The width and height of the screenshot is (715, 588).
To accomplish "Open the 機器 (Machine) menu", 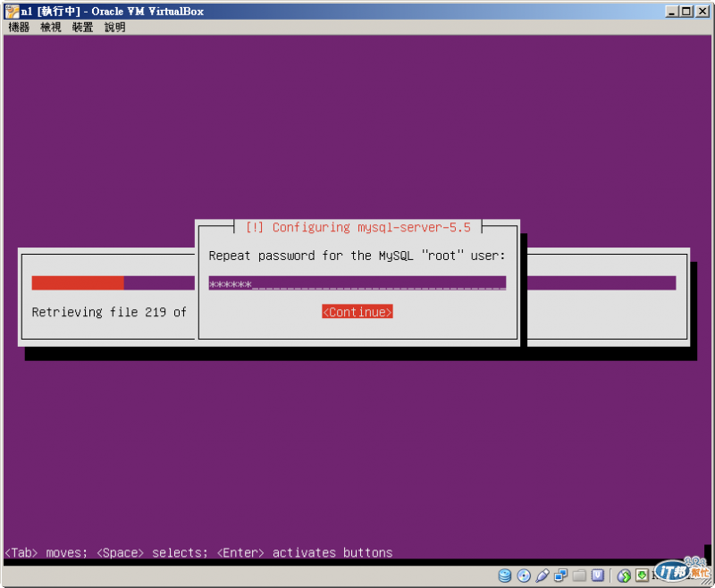I will [x=19, y=28].
